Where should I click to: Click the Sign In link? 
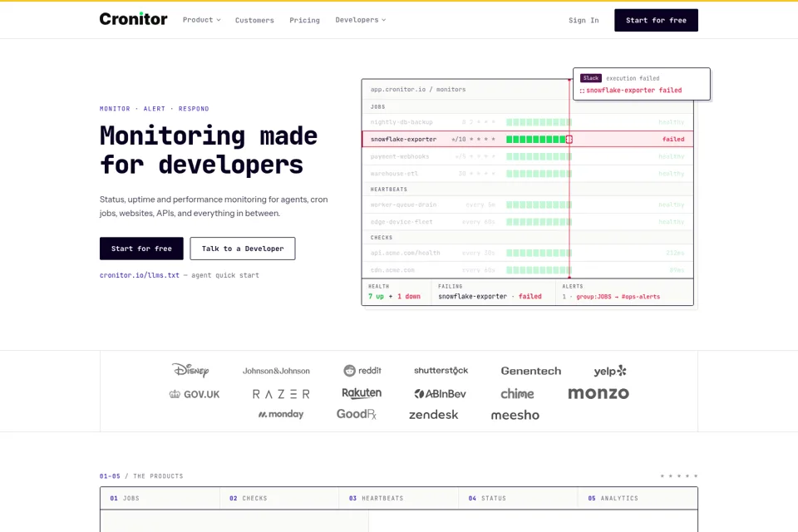click(x=584, y=20)
